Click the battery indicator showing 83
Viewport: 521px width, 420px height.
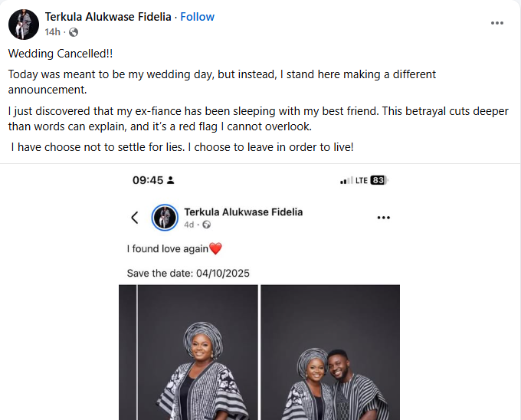click(378, 180)
